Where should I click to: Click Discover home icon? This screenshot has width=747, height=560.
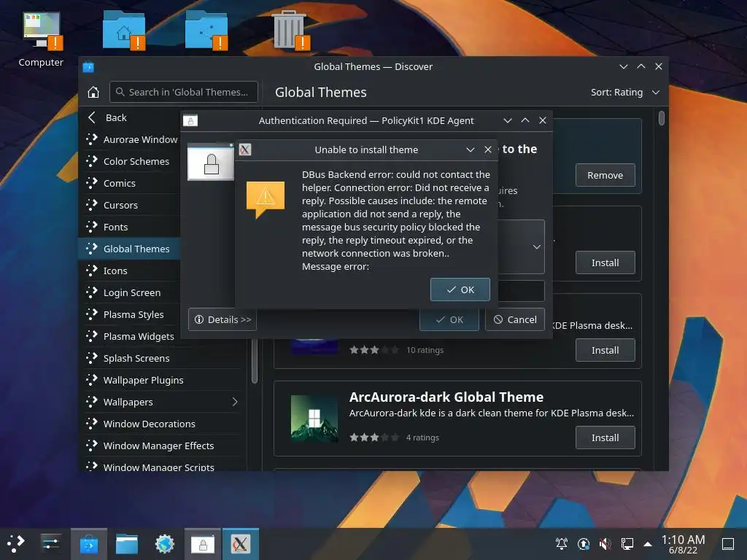tap(93, 92)
